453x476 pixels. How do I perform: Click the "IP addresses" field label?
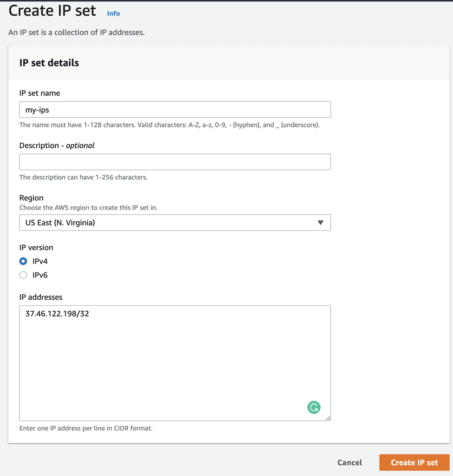coord(41,297)
